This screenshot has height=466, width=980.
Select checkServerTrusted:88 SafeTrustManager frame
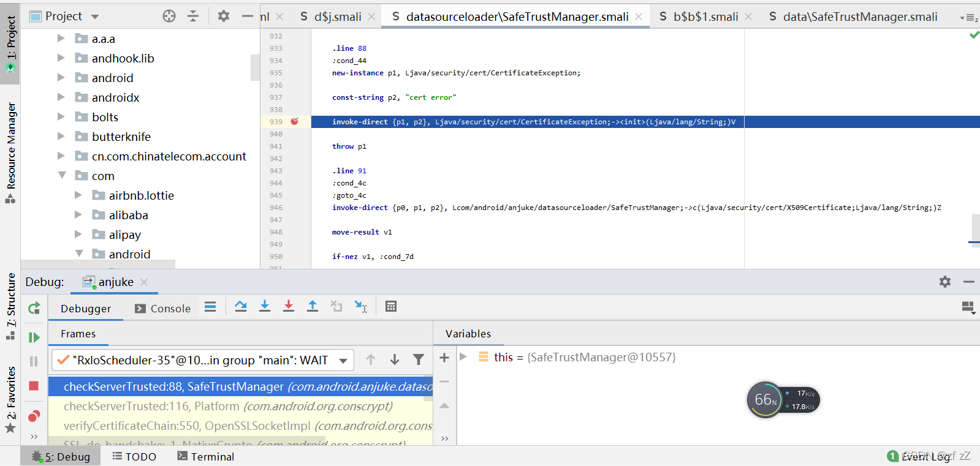240,386
